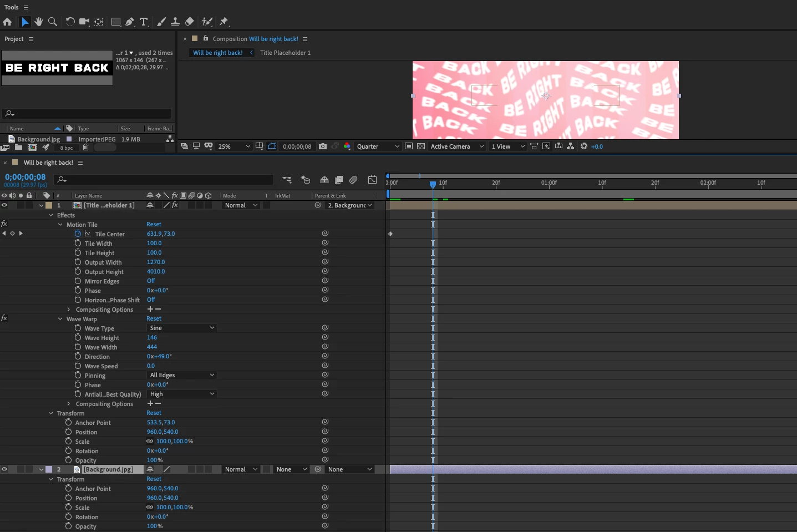Reset layer 1 Transform properties

tap(154, 413)
